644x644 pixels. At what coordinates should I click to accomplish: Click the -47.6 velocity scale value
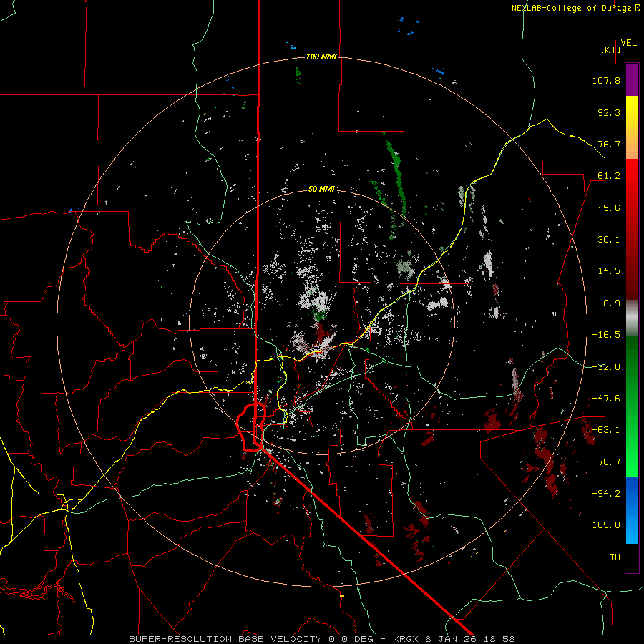tap(606, 399)
